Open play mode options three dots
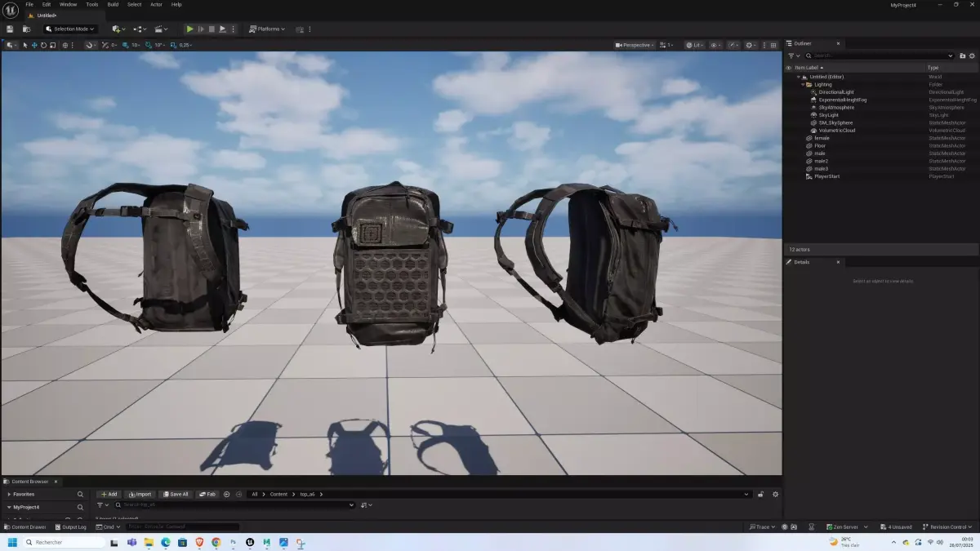 (233, 29)
